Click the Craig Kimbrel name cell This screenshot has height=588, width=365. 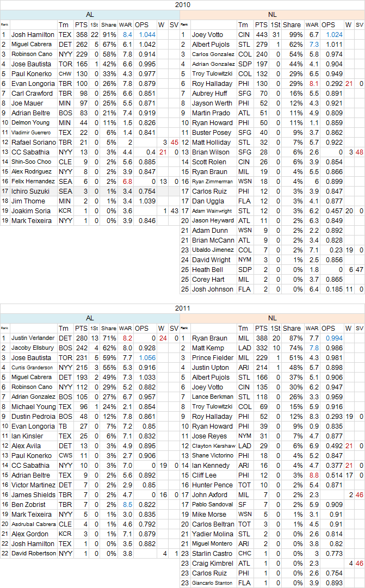pyautogui.click(x=213, y=563)
